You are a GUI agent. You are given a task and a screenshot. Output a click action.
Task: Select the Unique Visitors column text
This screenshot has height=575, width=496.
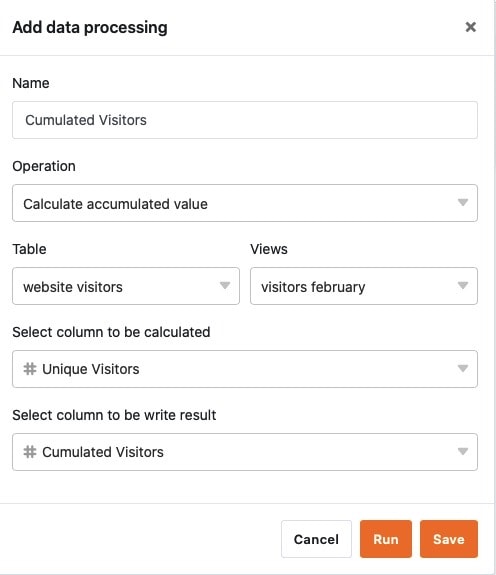[91, 369]
